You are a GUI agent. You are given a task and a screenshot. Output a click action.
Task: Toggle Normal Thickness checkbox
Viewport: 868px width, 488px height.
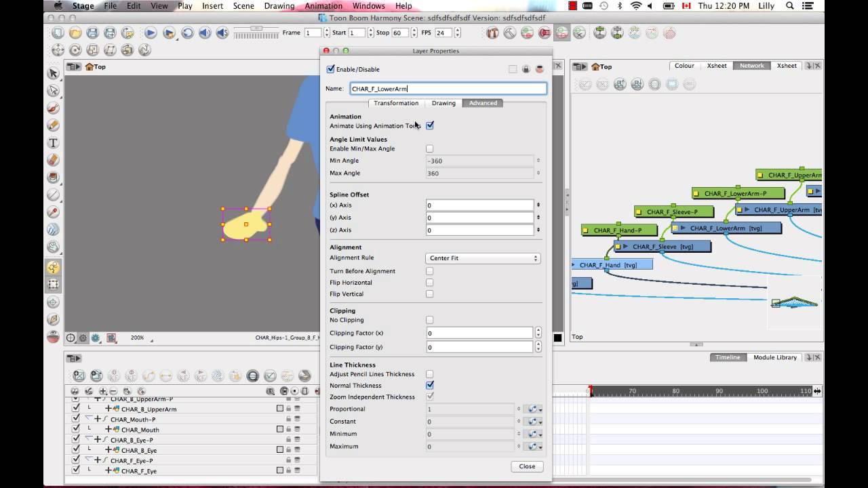(x=430, y=385)
